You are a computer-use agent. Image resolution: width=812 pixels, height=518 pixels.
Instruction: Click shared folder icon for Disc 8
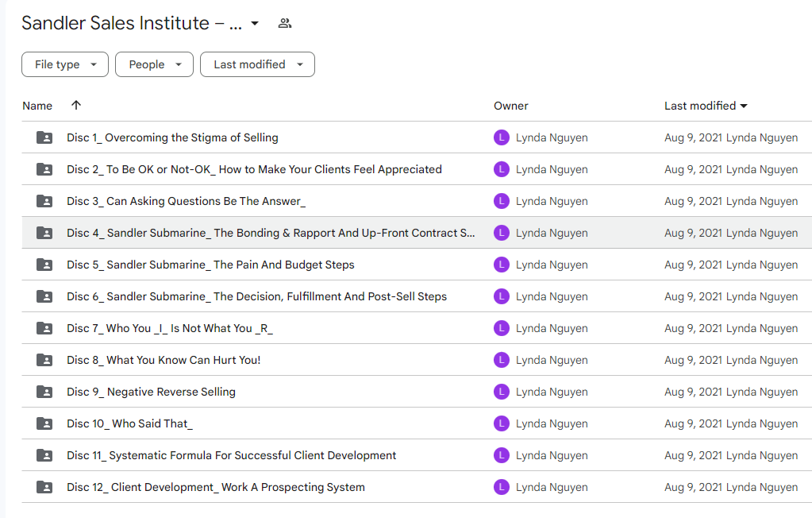[x=44, y=360]
